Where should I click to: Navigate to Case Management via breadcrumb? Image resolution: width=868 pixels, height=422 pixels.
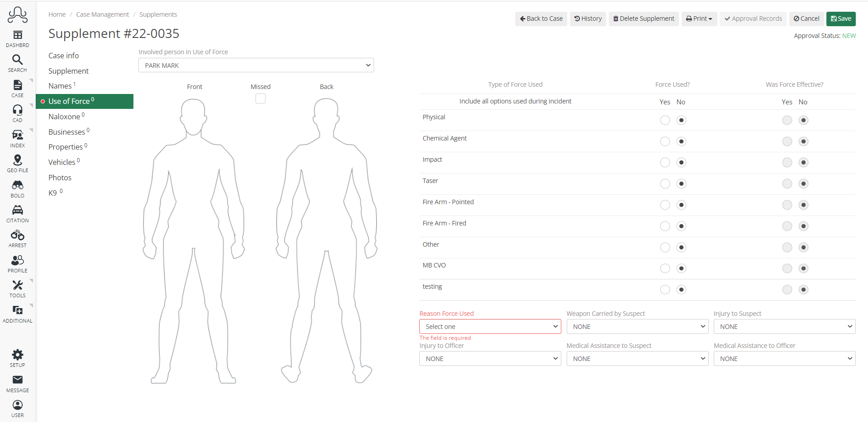coord(103,14)
